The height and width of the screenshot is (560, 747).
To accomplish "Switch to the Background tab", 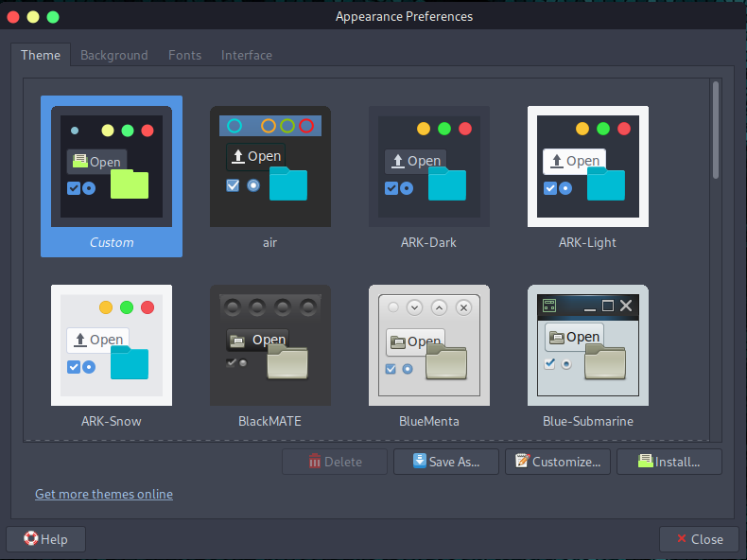I will [x=113, y=55].
